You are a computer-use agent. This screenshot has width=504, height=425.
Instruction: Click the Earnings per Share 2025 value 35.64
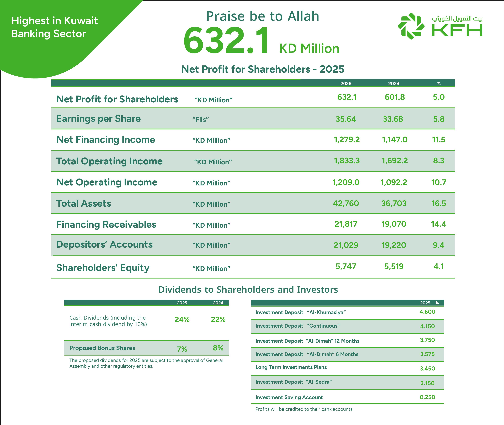pyautogui.click(x=346, y=119)
